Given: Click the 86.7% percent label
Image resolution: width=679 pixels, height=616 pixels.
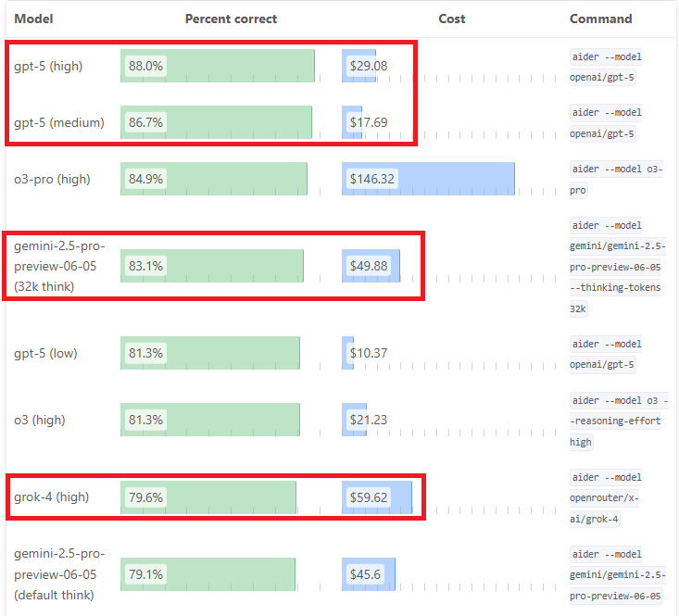Looking at the screenshot, I should [x=145, y=122].
